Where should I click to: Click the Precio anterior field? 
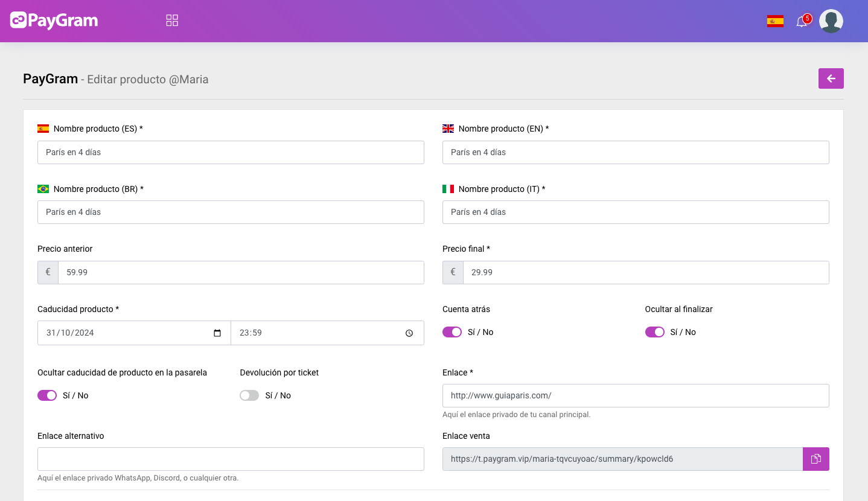point(241,272)
